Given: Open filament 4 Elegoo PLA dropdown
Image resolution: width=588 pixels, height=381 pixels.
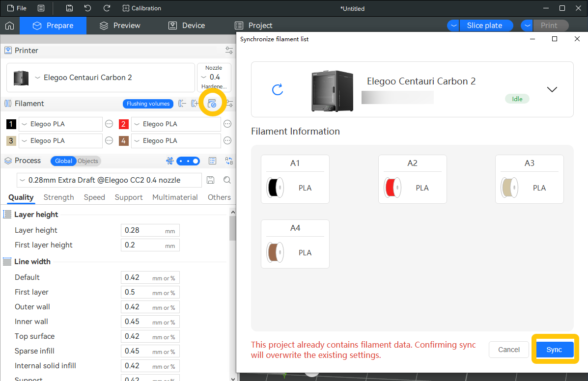Looking at the screenshot, I should pos(176,141).
